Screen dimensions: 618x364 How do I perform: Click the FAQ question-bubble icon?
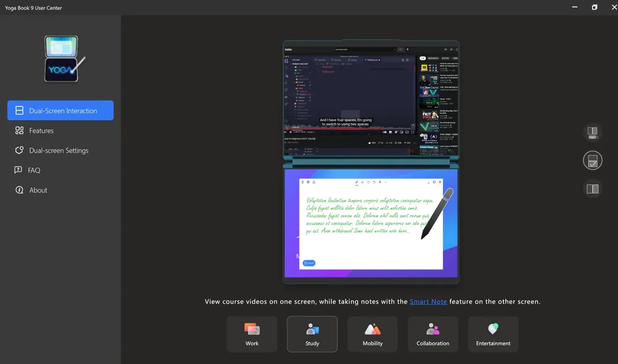[18, 170]
